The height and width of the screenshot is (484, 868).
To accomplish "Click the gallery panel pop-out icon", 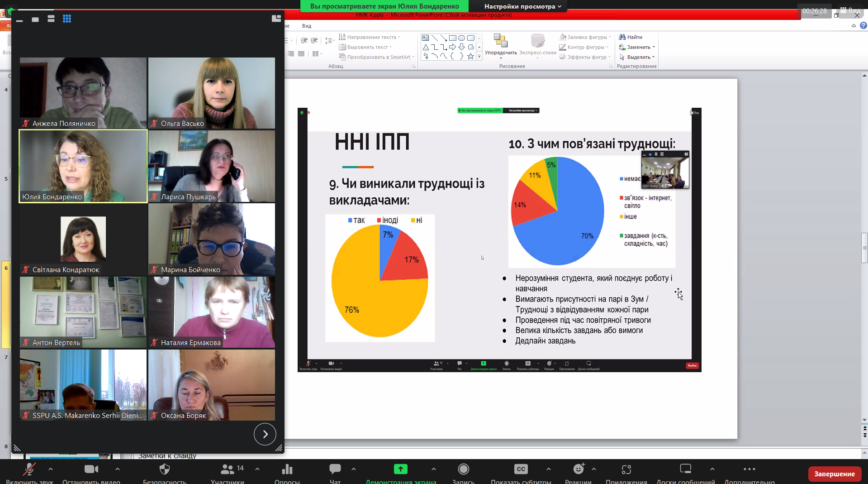I will tap(276, 18).
